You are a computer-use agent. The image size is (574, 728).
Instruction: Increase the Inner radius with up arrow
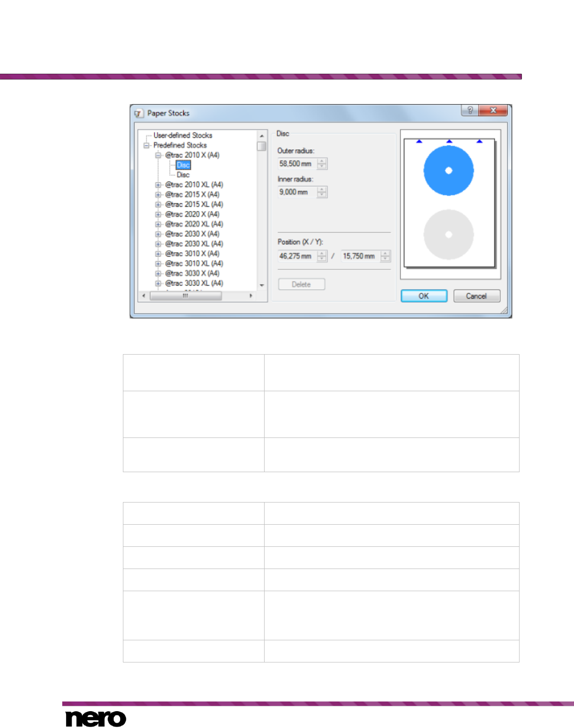(322, 189)
